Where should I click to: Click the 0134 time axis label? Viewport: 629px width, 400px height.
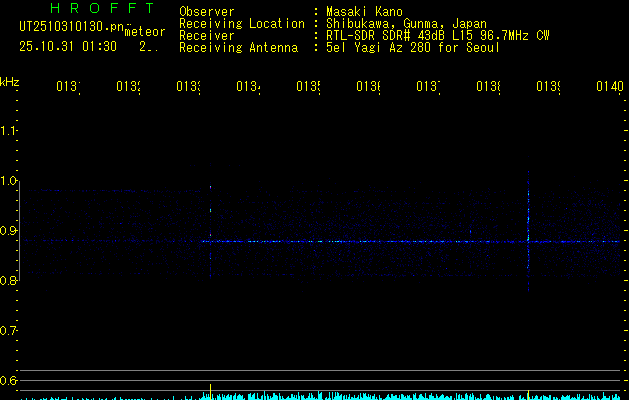pyautogui.click(x=248, y=86)
